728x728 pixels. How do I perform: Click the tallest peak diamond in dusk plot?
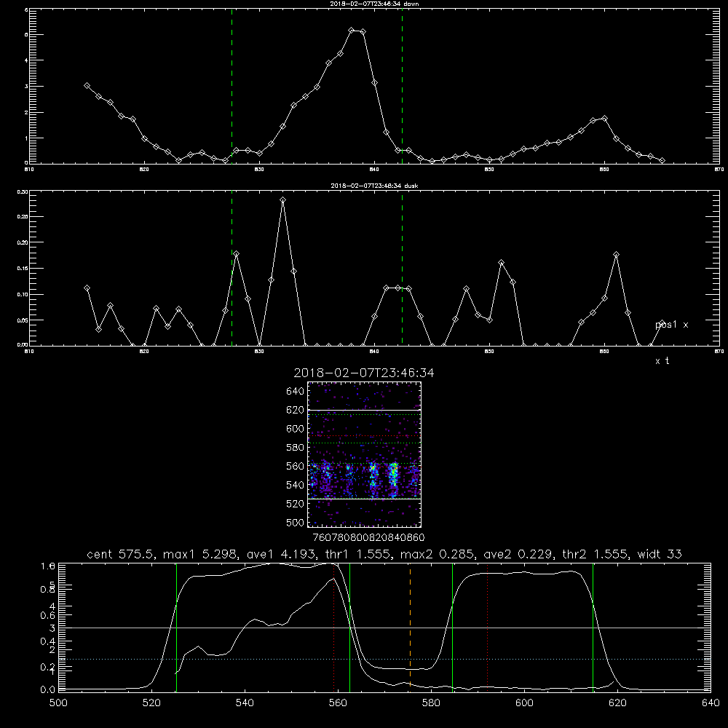(x=282, y=200)
